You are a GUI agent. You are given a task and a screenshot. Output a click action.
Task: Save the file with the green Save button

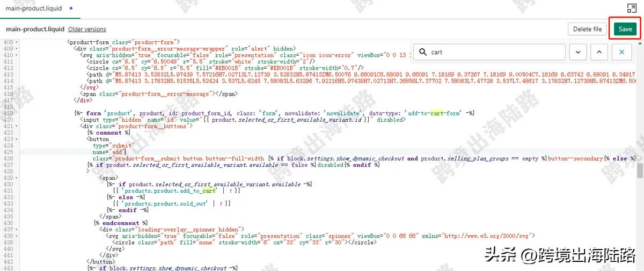pyautogui.click(x=625, y=29)
